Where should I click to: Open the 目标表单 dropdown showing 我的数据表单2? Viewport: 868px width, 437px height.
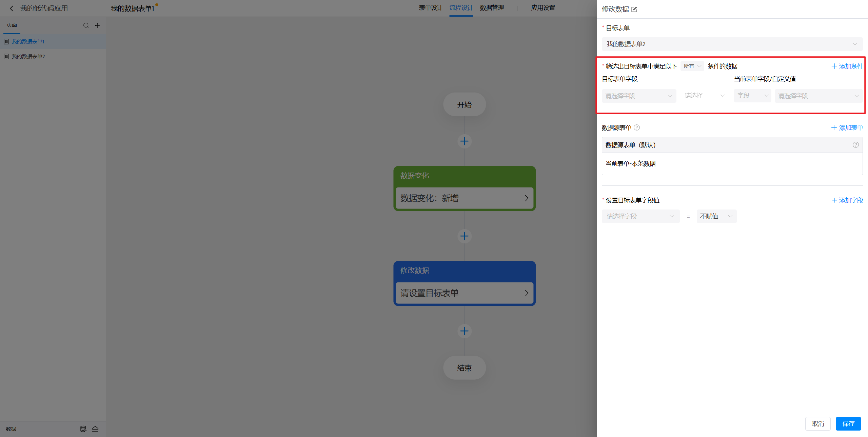732,44
